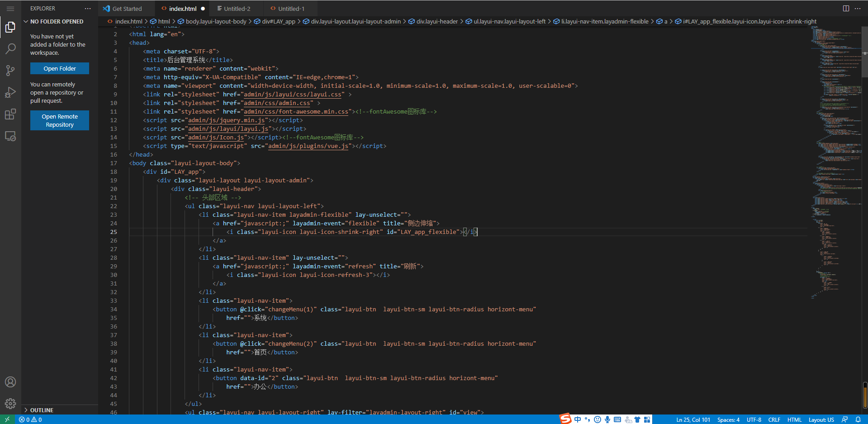The image size is (868, 424).
Task: Switch to the Untitled-2 tab
Action: (x=237, y=9)
